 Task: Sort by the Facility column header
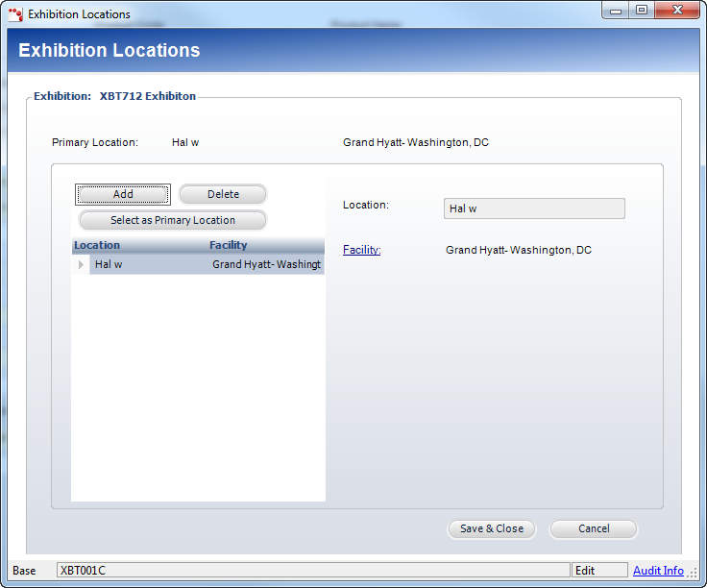265,246
